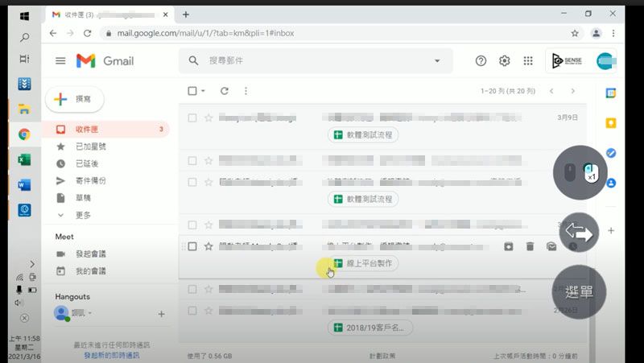Click the 撰寫 compose button

[x=75, y=99]
